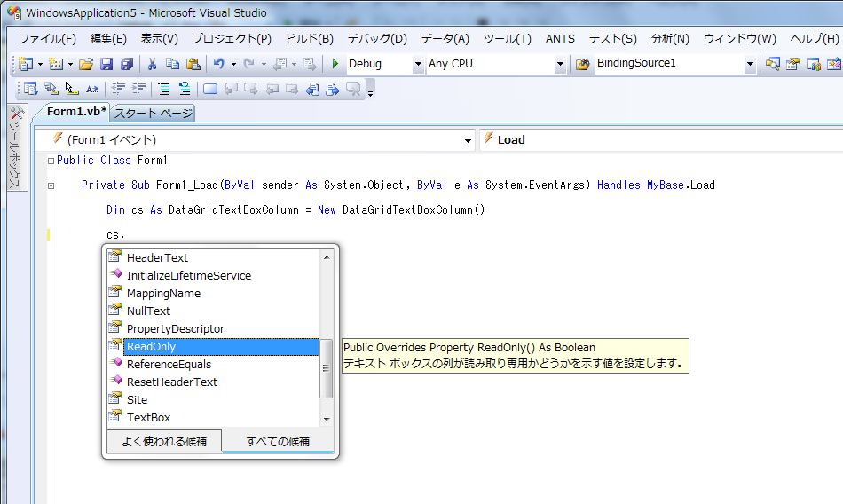Open the ファイル(F) menu
Viewport: 843px width, 504px height.
47,39
